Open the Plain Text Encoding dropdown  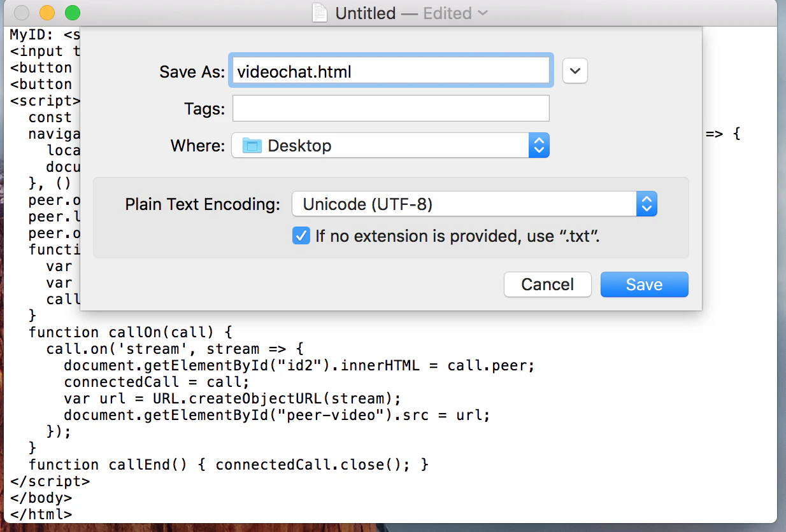click(475, 204)
